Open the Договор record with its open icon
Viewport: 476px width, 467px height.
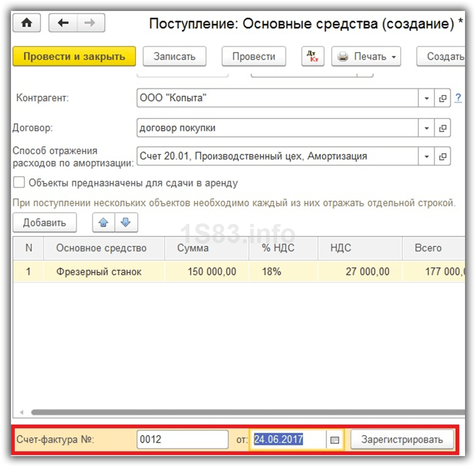click(443, 128)
